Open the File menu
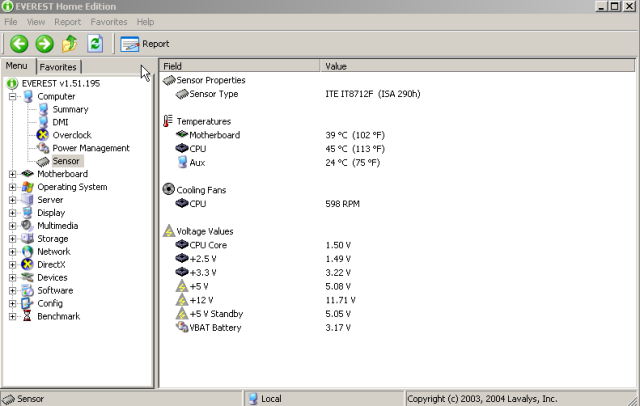 (x=11, y=22)
